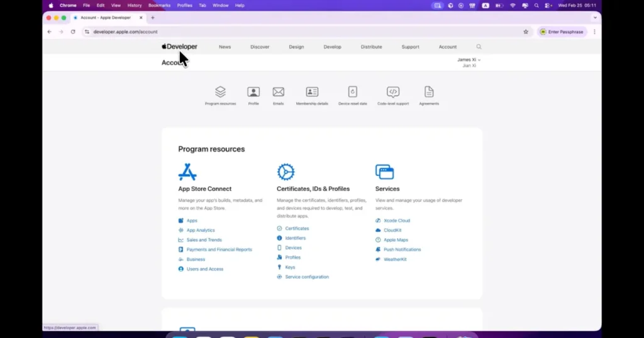
Task: Open the Keys link
Action: (x=290, y=267)
